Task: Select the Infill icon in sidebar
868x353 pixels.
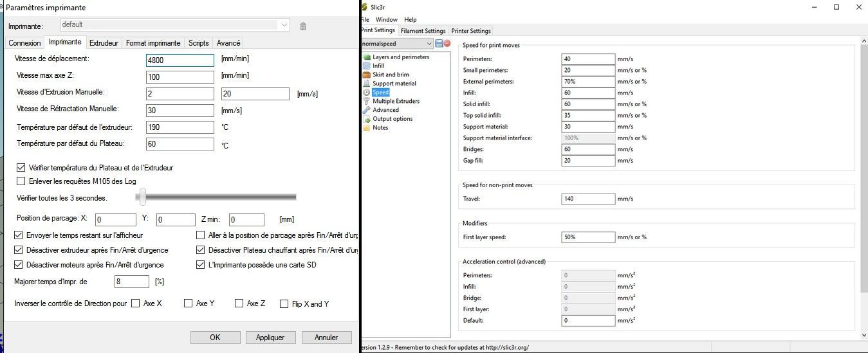Action: 367,66
